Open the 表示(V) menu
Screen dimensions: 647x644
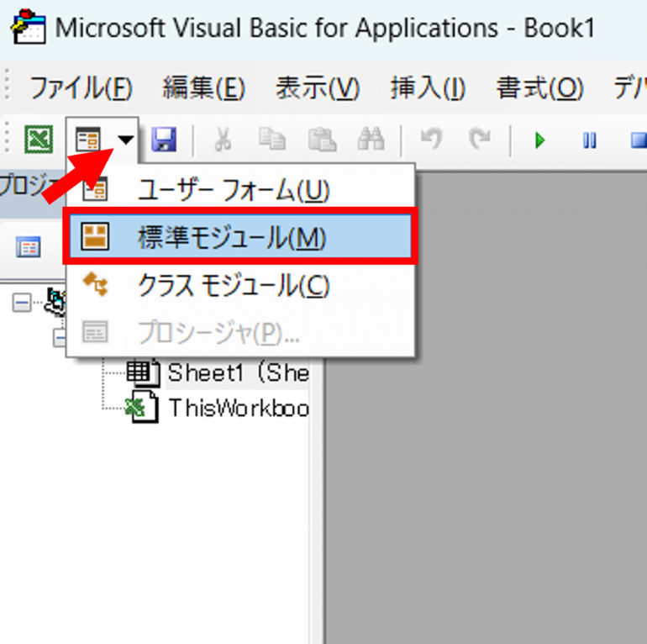pyautogui.click(x=318, y=88)
